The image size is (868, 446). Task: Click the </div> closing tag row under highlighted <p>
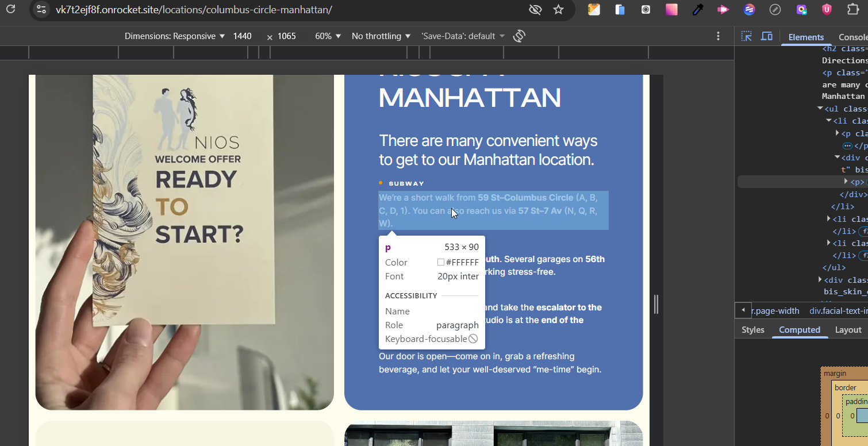[852, 194]
